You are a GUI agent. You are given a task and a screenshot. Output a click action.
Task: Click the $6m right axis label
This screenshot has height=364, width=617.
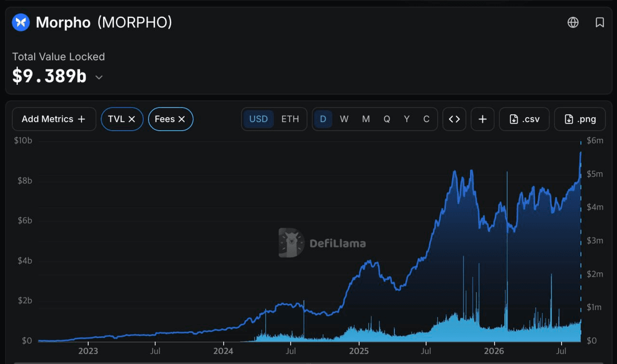595,141
